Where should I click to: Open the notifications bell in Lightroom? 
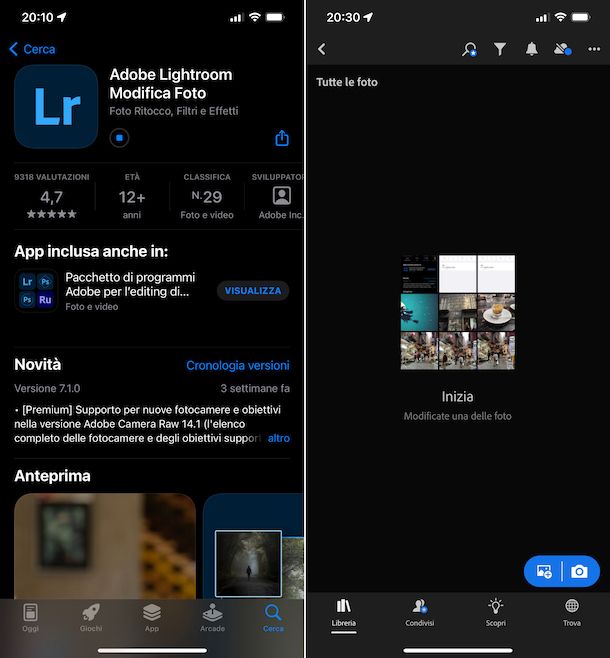click(x=532, y=49)
